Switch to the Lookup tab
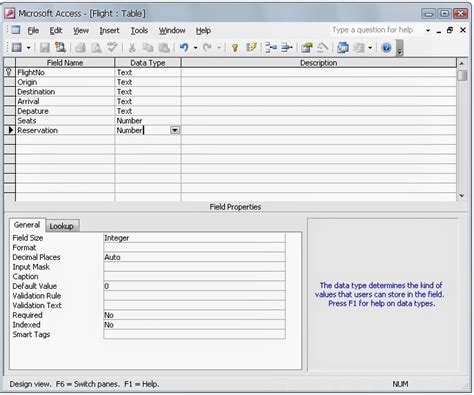Viewport: 474px width, 395px height. [x=62, y=226]
